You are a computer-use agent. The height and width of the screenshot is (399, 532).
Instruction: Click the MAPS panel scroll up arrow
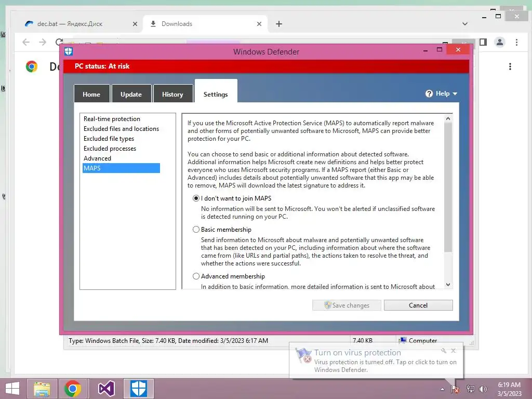point(448,118)
